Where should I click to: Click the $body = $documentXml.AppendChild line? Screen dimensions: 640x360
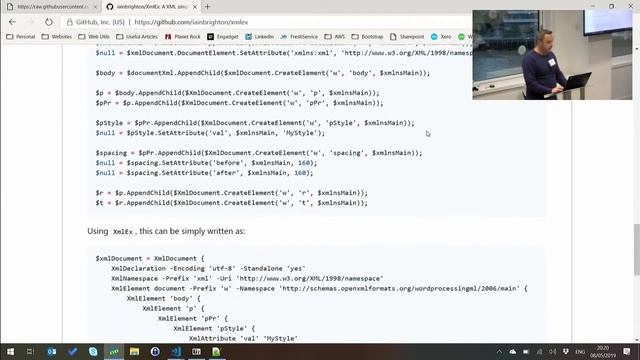262,73
